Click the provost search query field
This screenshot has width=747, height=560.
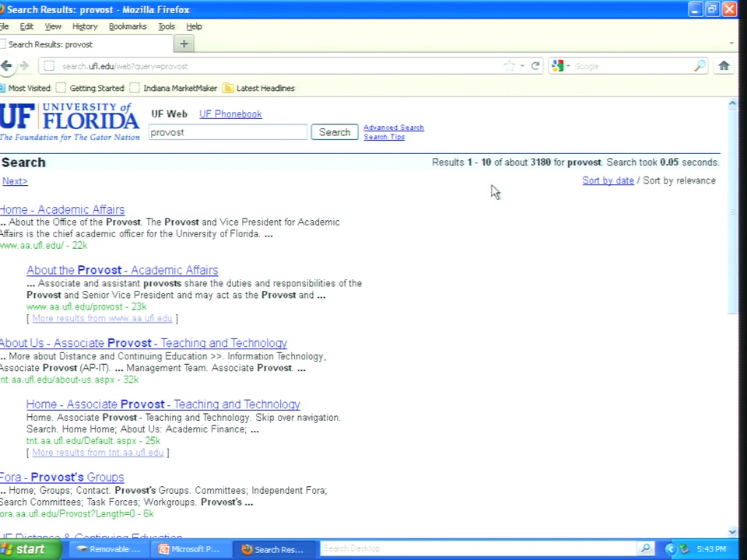[228, 132]
